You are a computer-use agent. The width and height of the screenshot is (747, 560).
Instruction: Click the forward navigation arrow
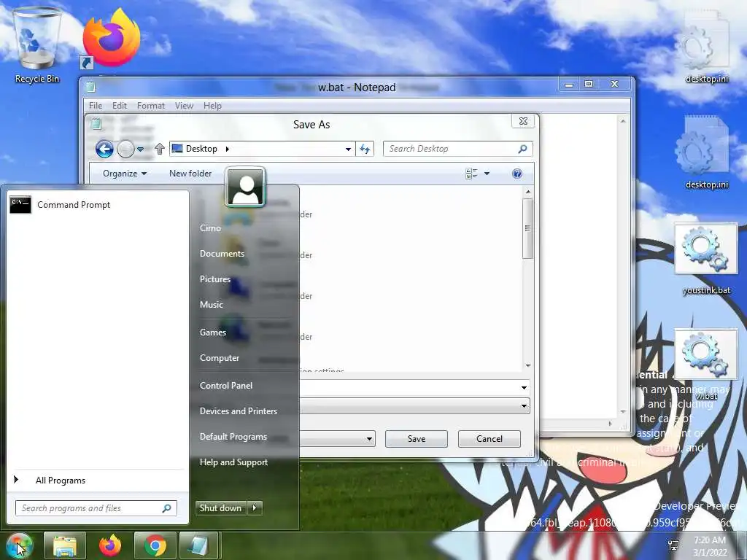125,149
